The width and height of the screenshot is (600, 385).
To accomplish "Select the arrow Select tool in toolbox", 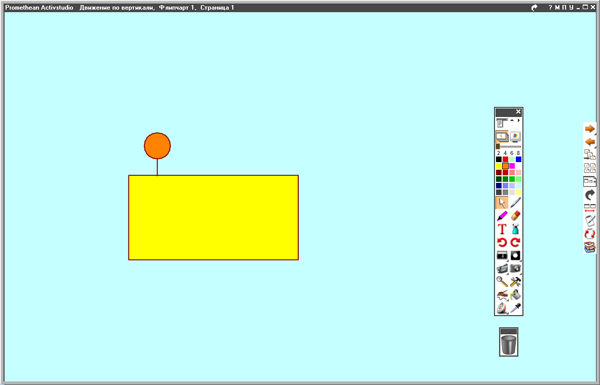I will 502,203.
